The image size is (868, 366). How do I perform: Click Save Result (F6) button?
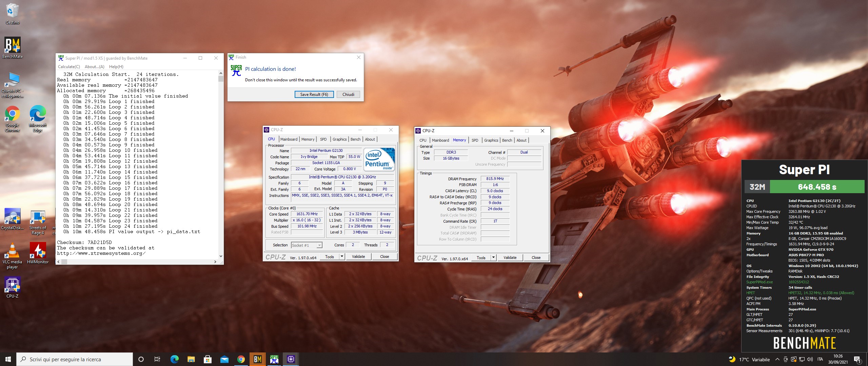(x=314, y=95)
